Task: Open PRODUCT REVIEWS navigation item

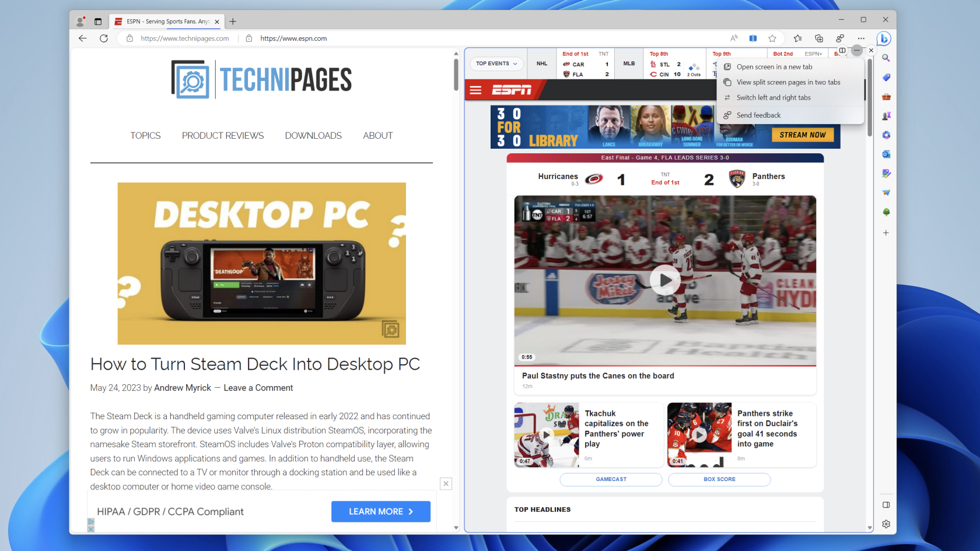Action: pyautogui.click(x=223, y=136)
